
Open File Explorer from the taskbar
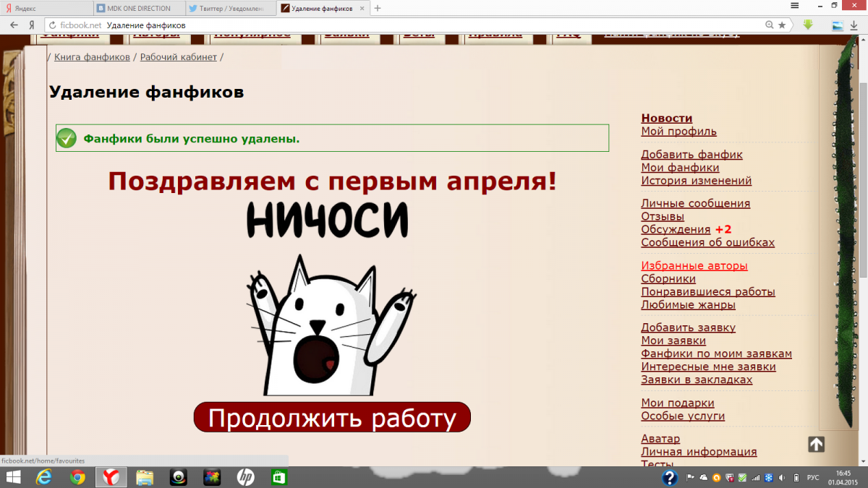(145, 477)
